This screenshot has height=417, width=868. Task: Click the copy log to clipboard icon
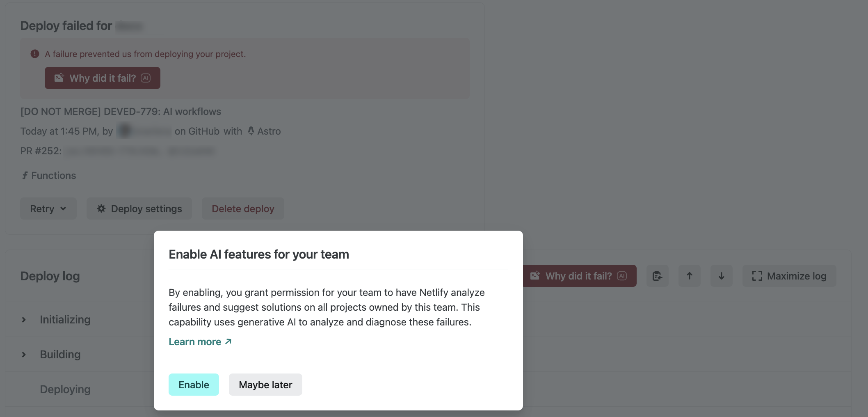tap(657, 276)
